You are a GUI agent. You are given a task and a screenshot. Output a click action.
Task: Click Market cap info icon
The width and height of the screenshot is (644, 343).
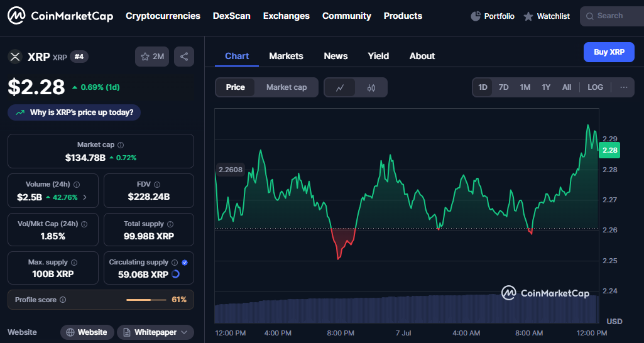121,145
